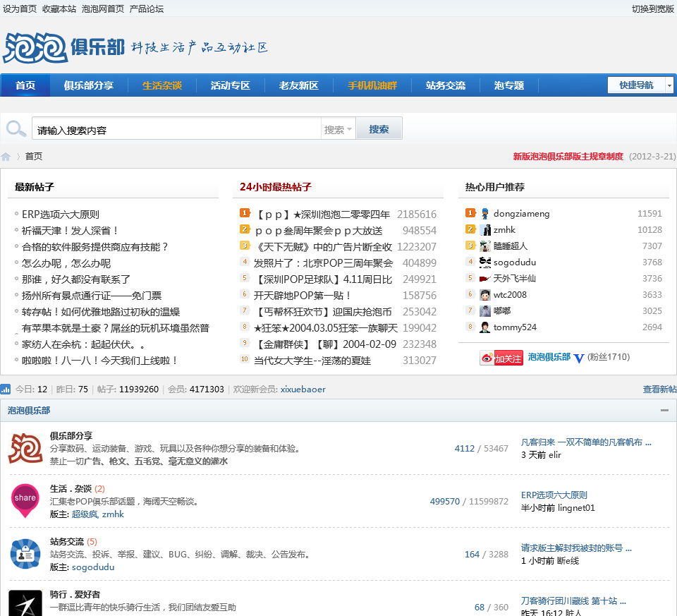Screen dimensions: 677x616
Task: Click the 泡泡俱乐部 section header title
Action: coord(29,411)
